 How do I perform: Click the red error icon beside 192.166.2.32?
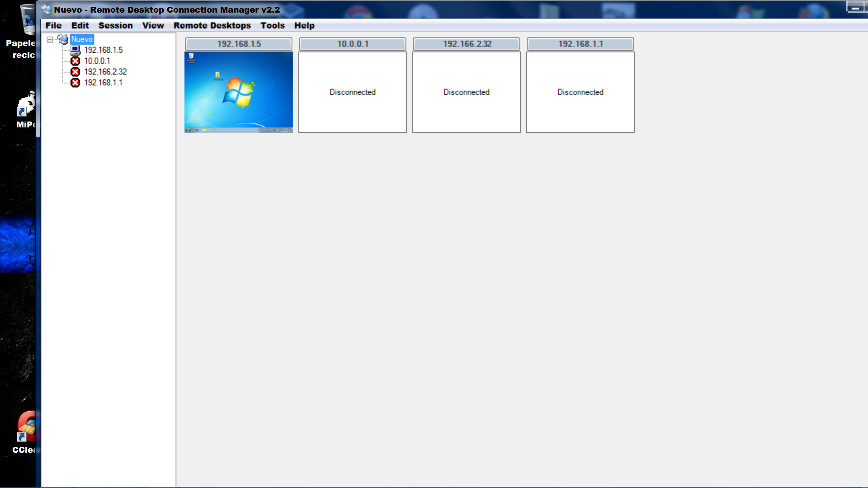click(x=75, y=72)
